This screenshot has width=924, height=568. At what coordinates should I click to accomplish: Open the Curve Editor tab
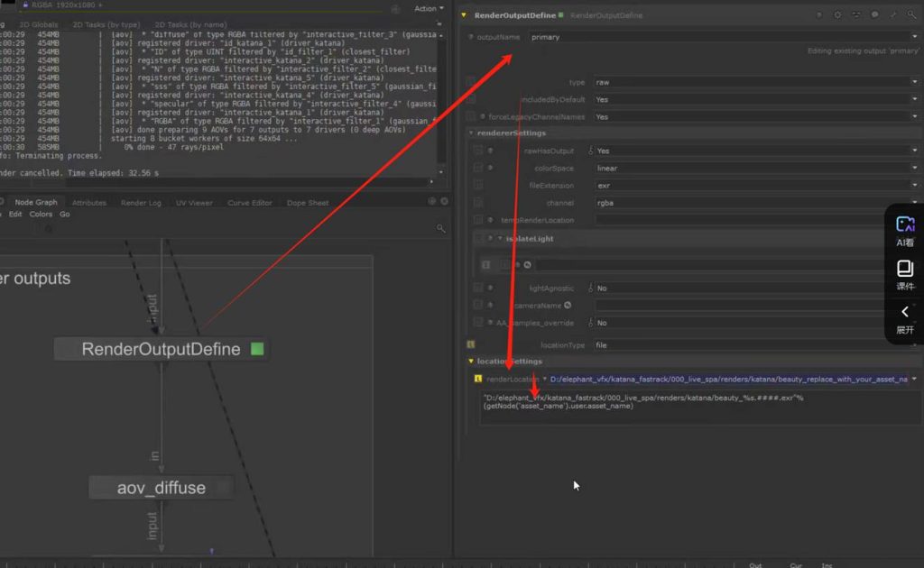pos(250,203)
